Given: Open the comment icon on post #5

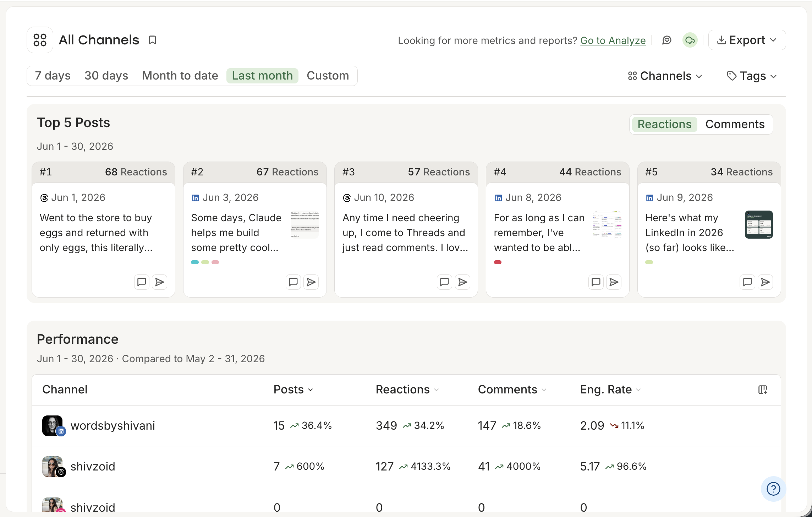Looking at the screenshot, I should [x=747, y=282].
